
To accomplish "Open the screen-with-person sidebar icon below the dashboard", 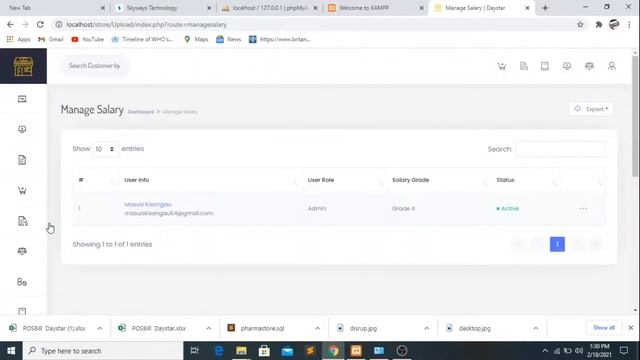I will (22, 129).
